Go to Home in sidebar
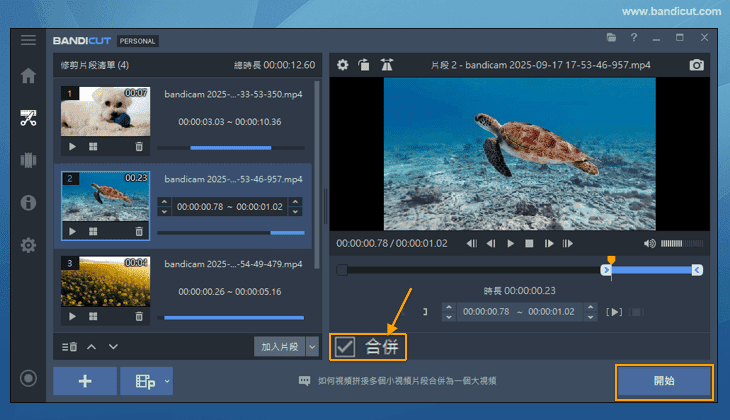 pyautogui.click(x=28, y=75)
